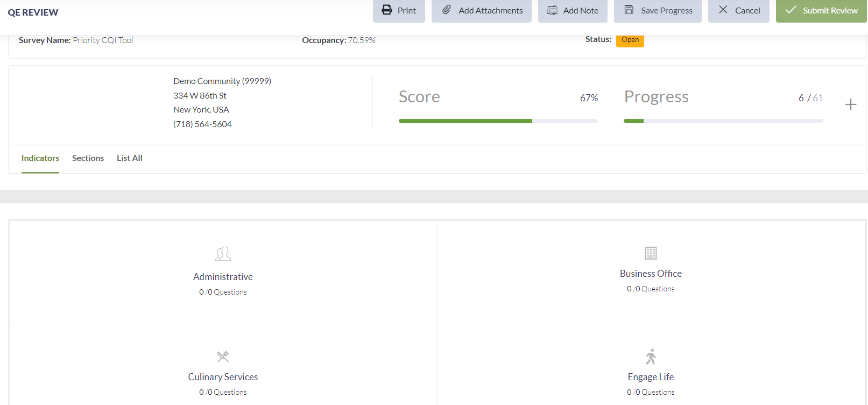Image resolution: width=868 pixels, height=405 pixels.
Task: Click the X icon beside Cancel
Action: click(723, 10)
